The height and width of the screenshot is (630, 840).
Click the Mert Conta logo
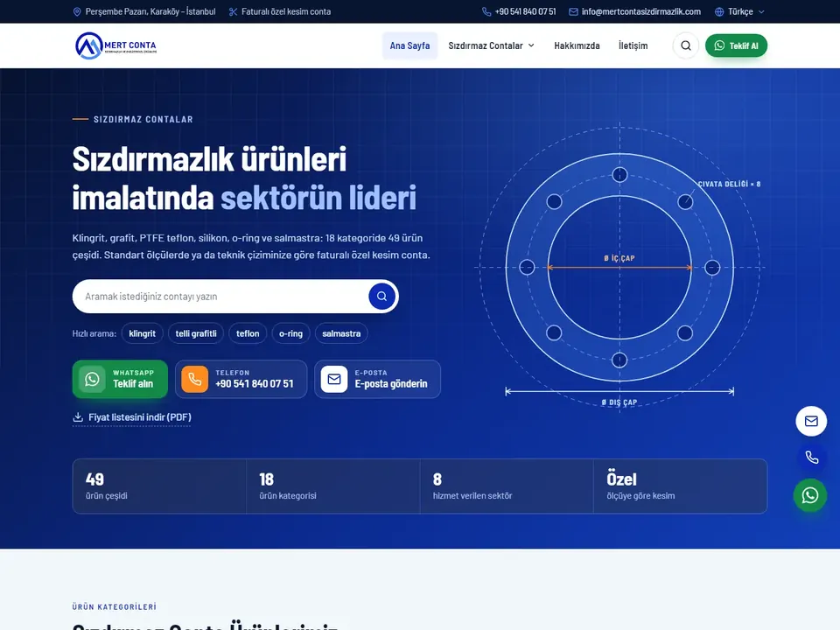(x=115, y=45)
